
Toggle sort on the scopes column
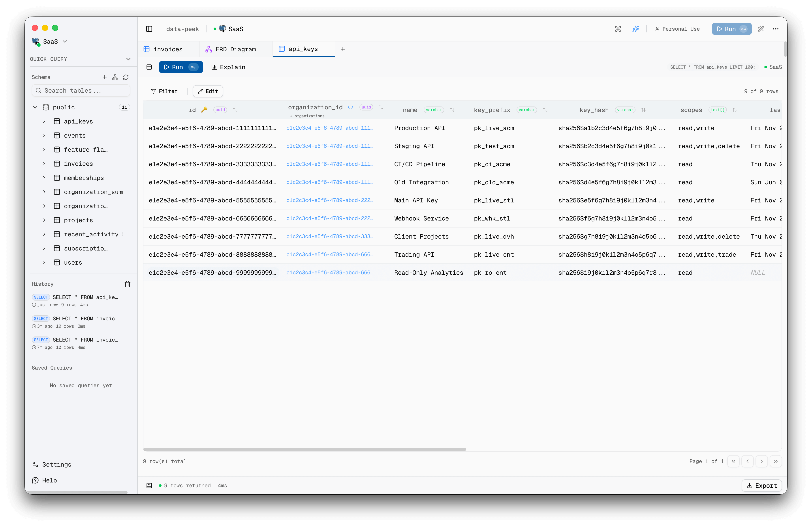[735, 110]
